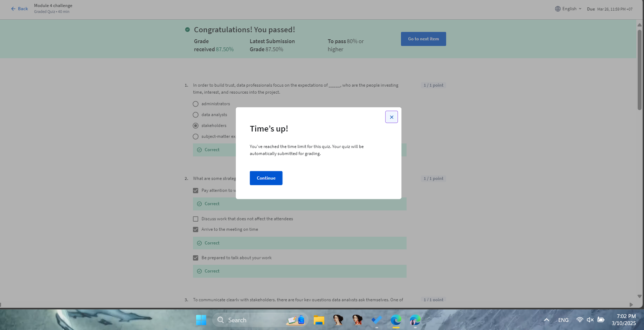Image resolution: width=644 pixels, height=330 pixels.
Task: Select the administrators radio option
Action: click(x=195, y=104)
